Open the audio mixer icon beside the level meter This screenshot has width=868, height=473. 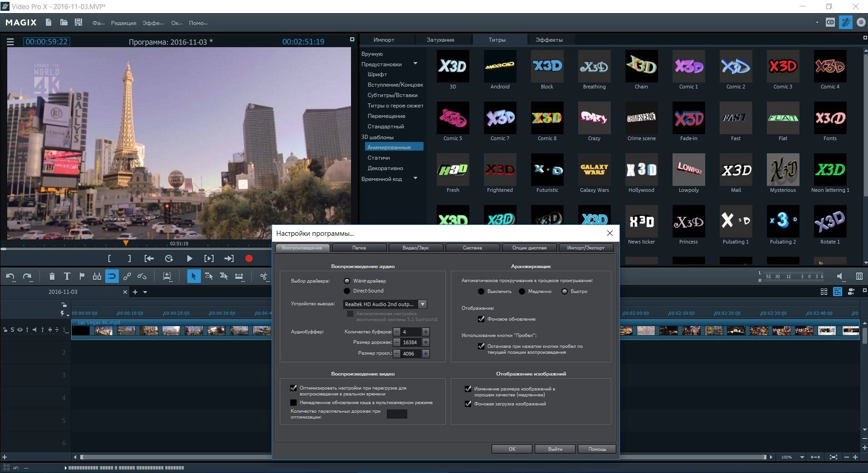tap(858, 276)
